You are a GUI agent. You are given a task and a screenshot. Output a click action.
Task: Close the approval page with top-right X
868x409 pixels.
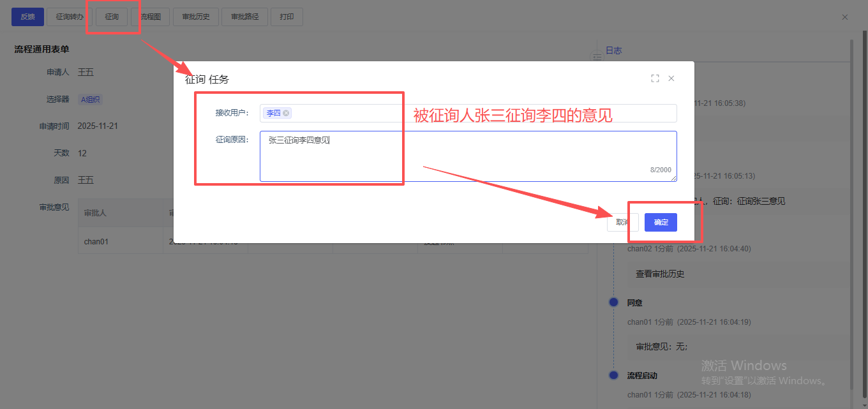tap(844, 17)
